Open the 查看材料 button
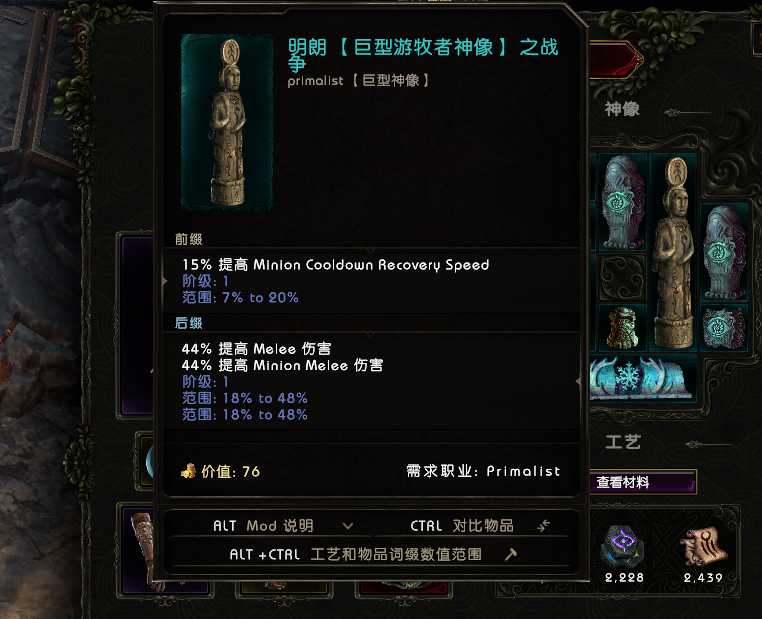 (x=643, y=482)
